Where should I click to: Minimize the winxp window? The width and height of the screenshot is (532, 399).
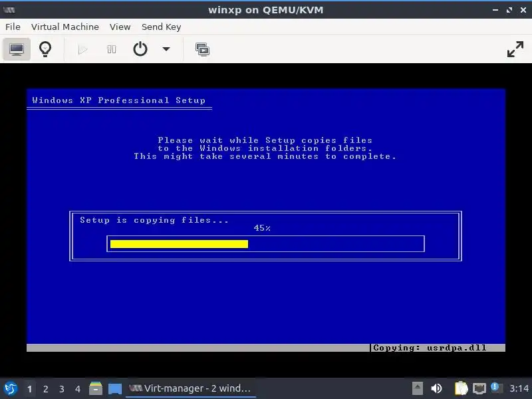495,10
